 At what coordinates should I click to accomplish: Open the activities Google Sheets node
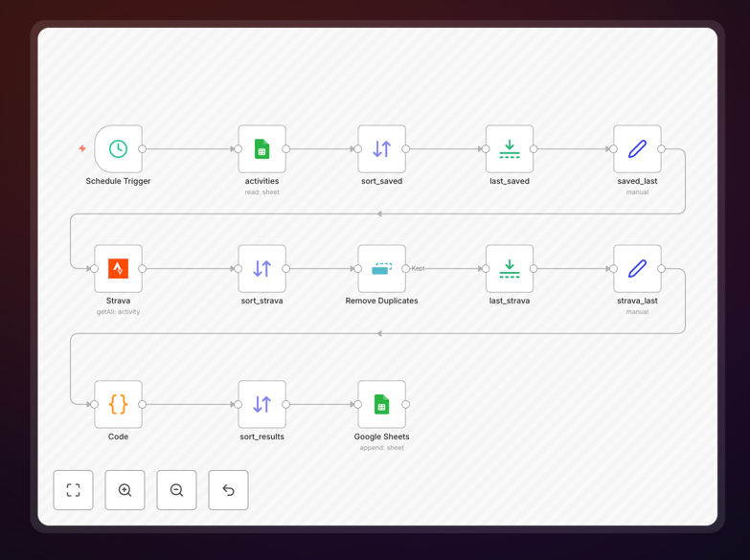coord(262,148)
